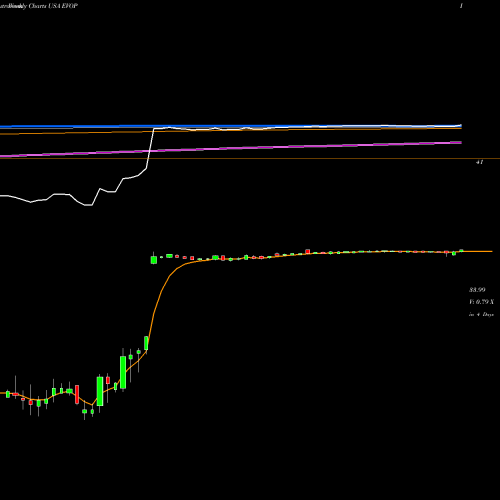Click the "V: 0.79 X" volume label

coord(481,302)
